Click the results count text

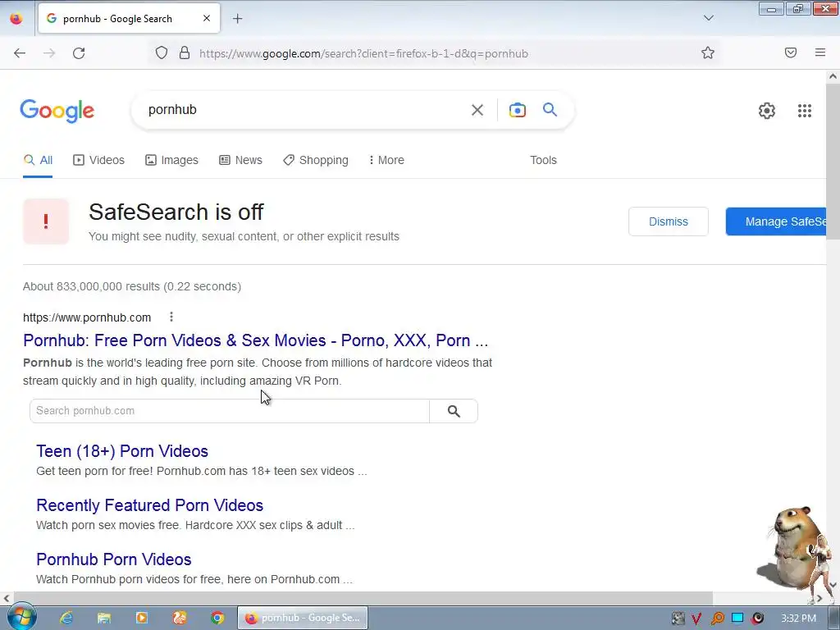pyautogui.click(x=132, y=286)
